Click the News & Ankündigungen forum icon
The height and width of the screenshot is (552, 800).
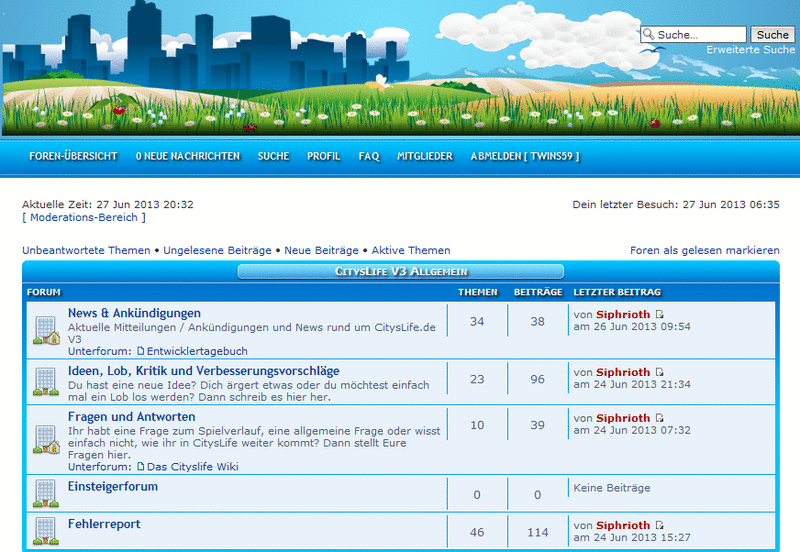coord(46,330)
